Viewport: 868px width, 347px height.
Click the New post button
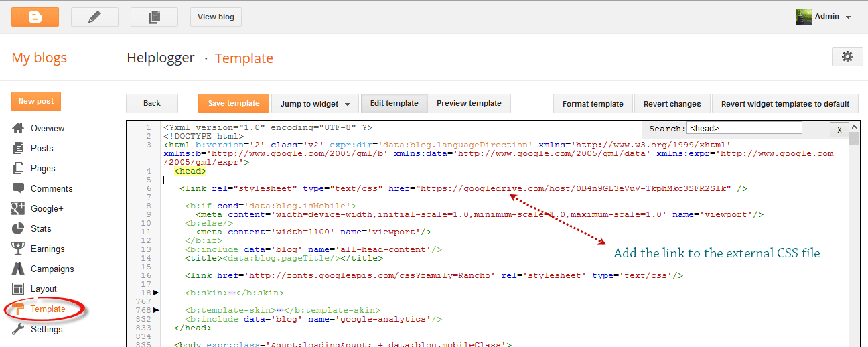36,101
